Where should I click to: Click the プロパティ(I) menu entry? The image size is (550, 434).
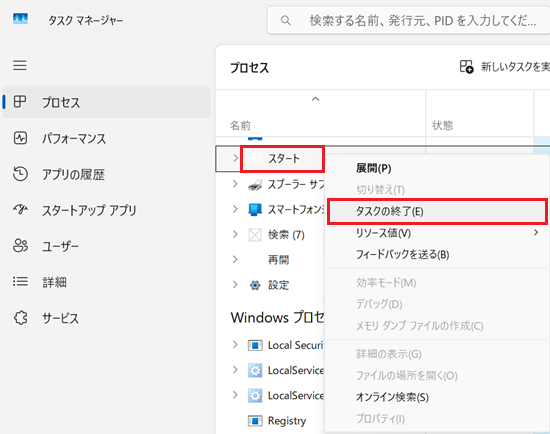click(437, 419)
